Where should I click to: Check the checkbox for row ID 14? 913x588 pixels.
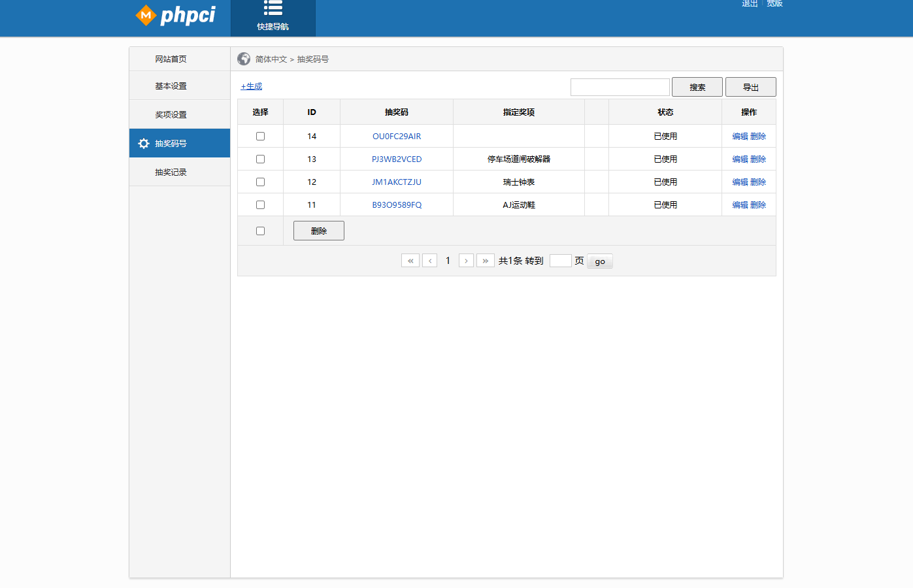[260, 136]
